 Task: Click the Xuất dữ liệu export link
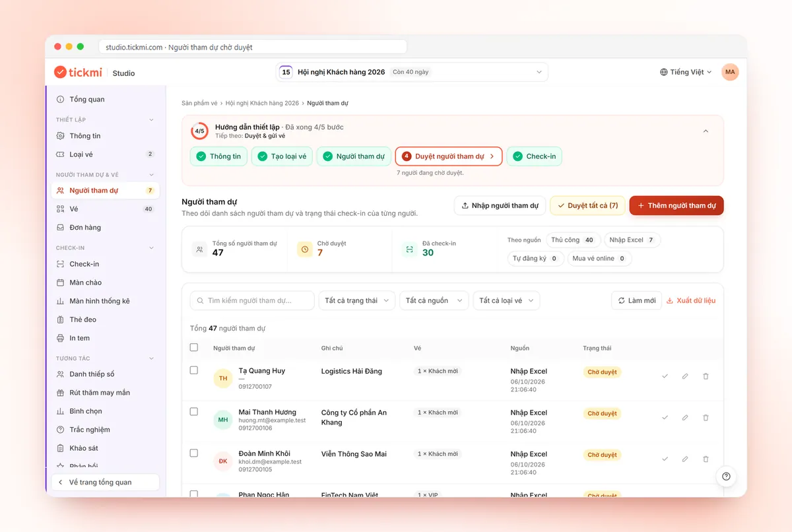tap(690, 300)
